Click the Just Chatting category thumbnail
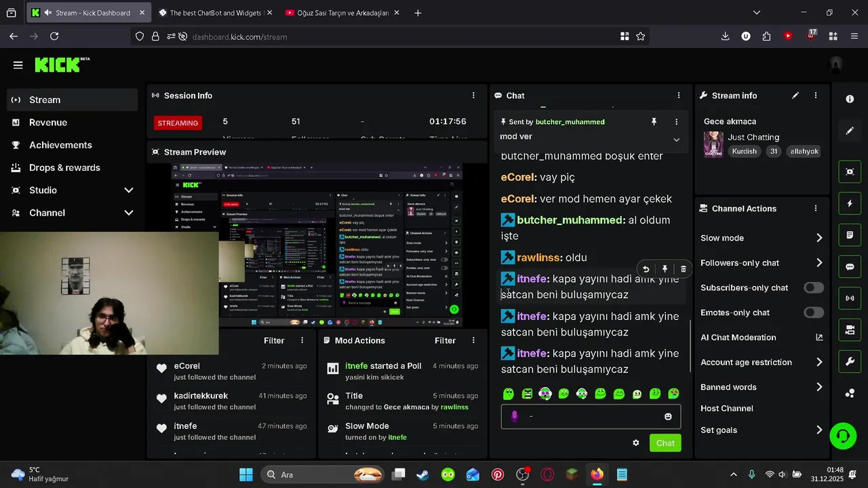The image size is (868, 488). (713, 144)
